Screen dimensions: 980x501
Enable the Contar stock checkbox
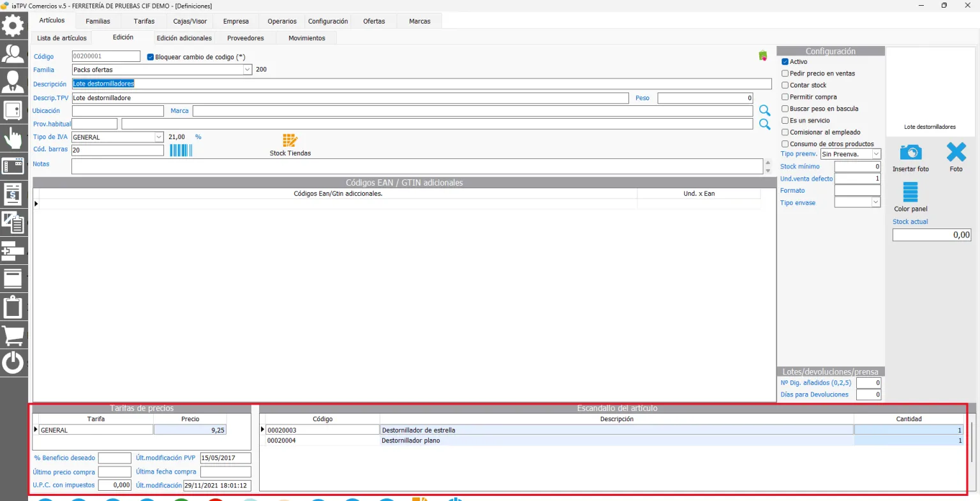click(x=785, y=85)
